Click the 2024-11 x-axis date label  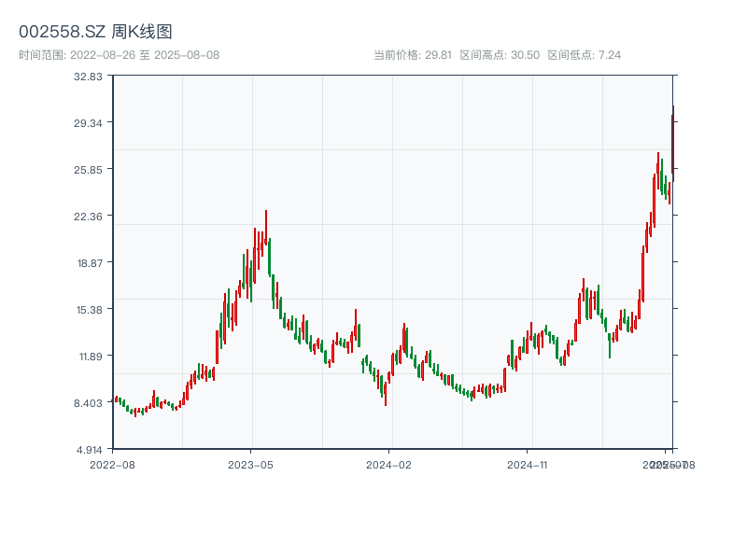click(x=528, y=464)
